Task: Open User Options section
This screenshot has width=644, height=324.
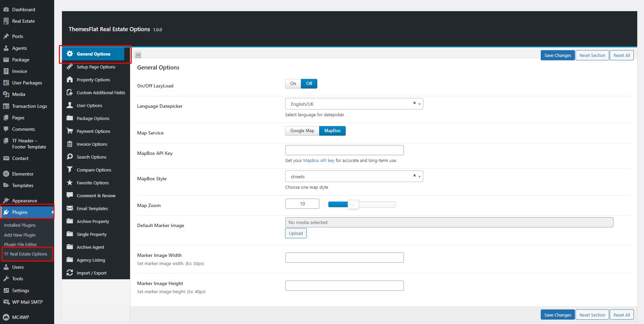Action: coord(96,105)
